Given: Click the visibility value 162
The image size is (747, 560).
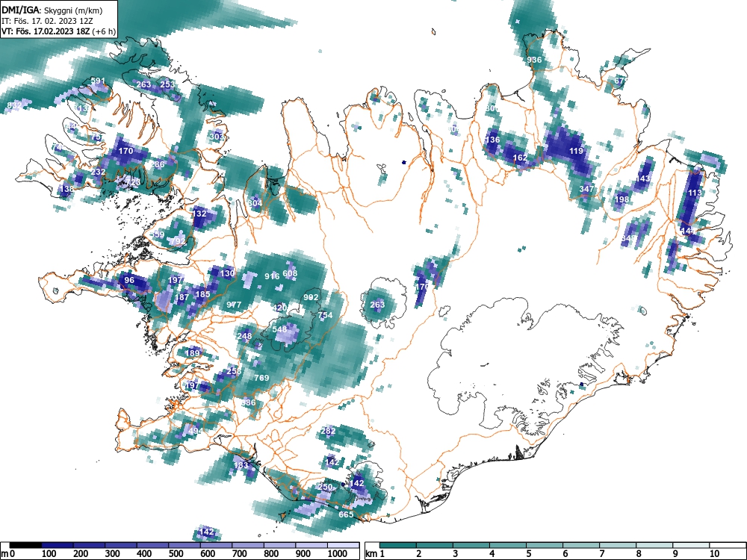Looking at the screenshot, I should [x=520, y=158].
